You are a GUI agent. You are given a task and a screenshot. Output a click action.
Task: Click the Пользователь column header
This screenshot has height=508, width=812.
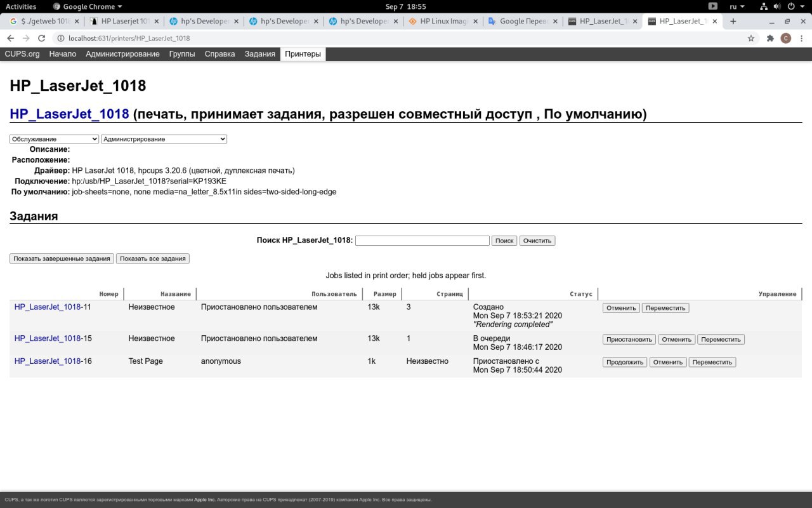(x=334, y=294)
